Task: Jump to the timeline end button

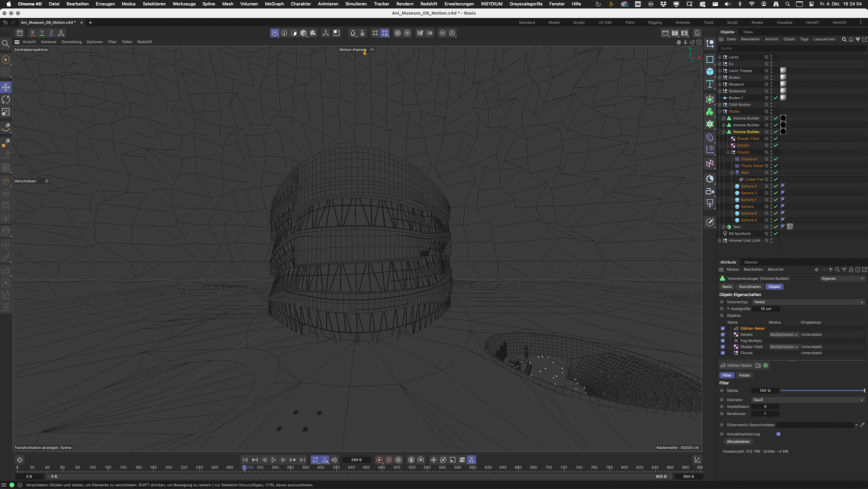Action: pos(302,460)
